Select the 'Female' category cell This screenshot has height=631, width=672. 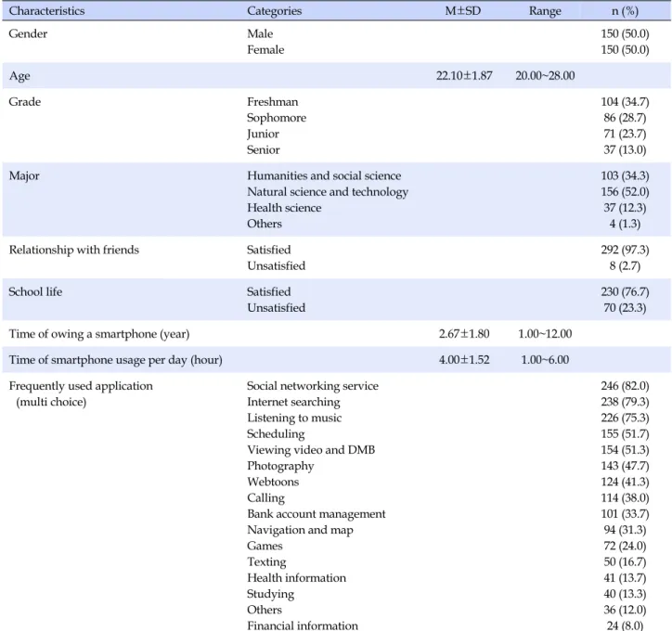tap(265, 50)
